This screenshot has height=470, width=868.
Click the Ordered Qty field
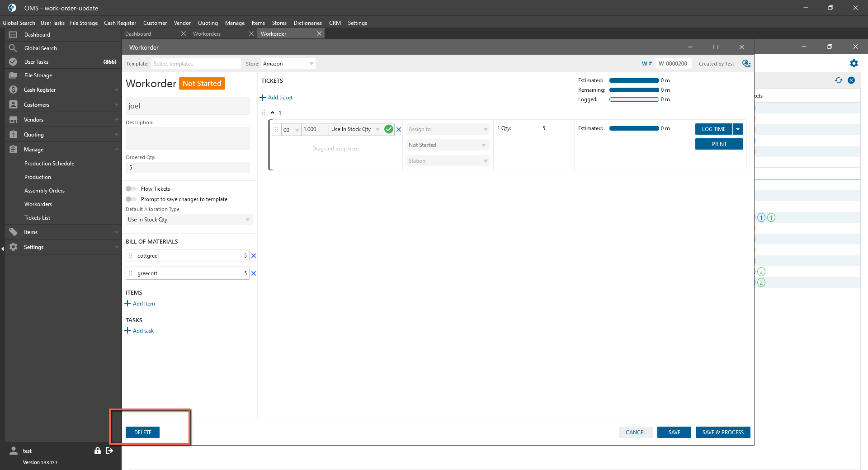pyautogui.click(x=188, y=168)
